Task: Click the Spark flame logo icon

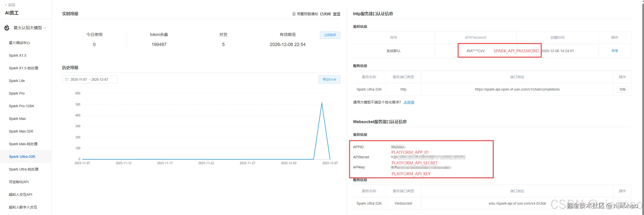Action: tap(7, 28)
